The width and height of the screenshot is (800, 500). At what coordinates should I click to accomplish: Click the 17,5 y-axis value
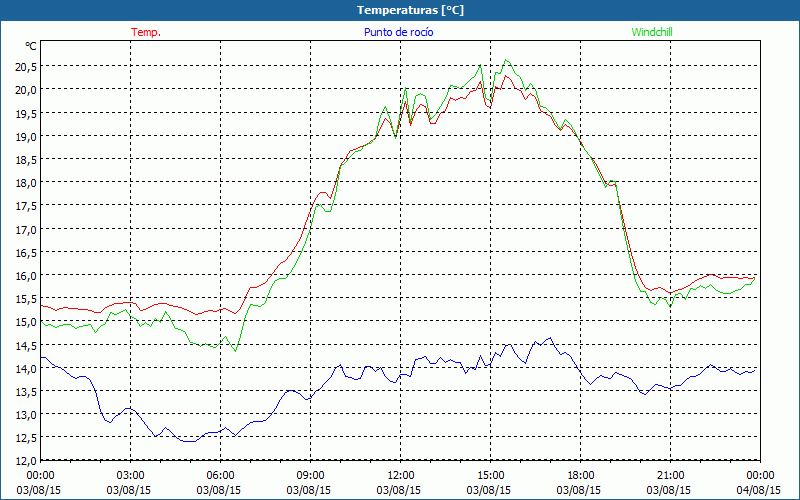[27, 206]
